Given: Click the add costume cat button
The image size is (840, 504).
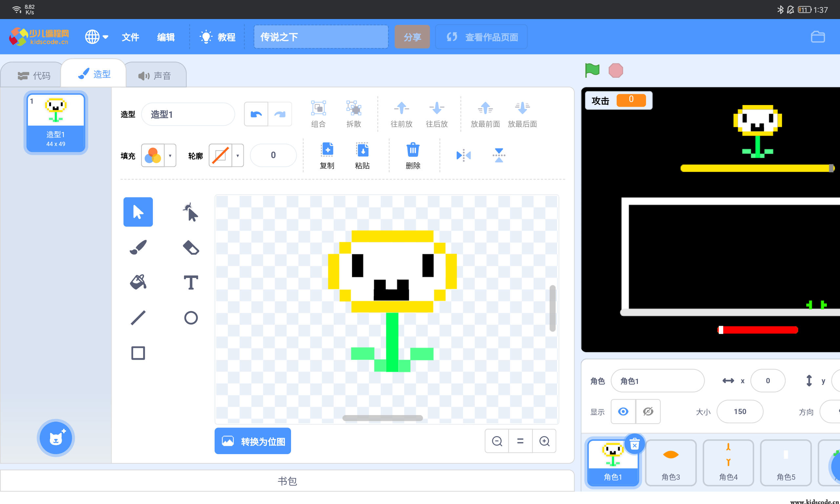Looking at the screenshot, I should (x=56, y=438).
